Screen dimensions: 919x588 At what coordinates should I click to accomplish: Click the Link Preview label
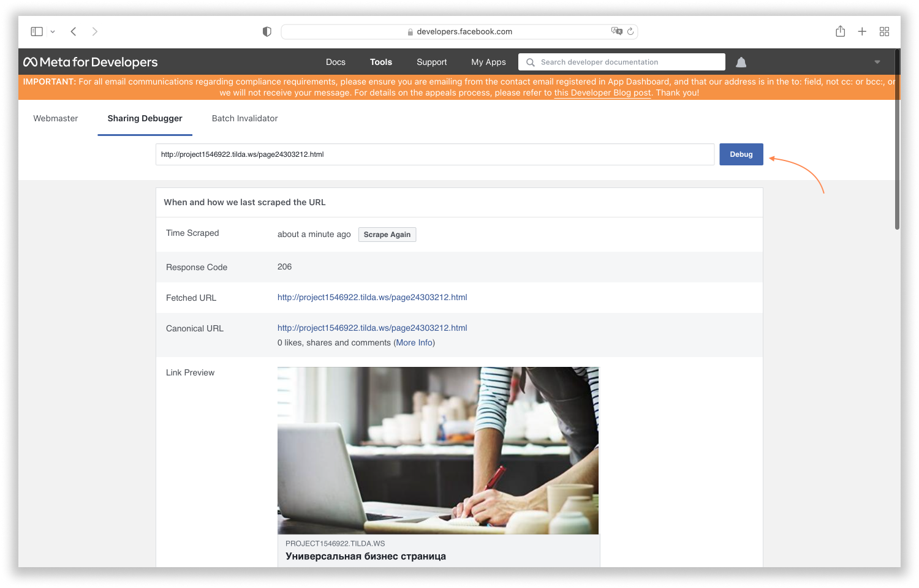pos(190,372)
